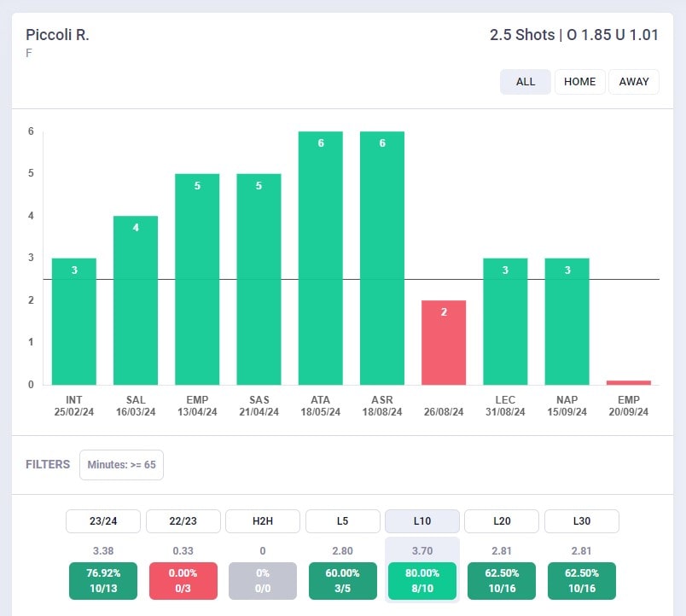Select the L5 range tab

(342, 521)
